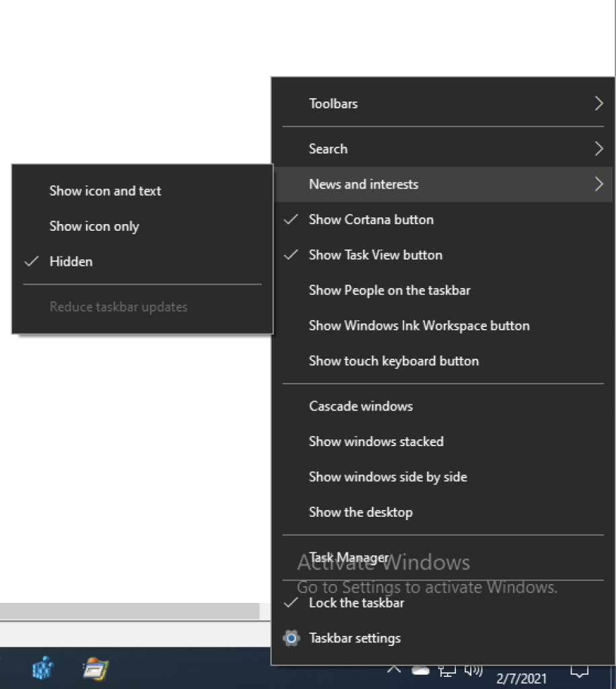Open Task Manager from context menu
616x689 pixels.
[348, 557]
